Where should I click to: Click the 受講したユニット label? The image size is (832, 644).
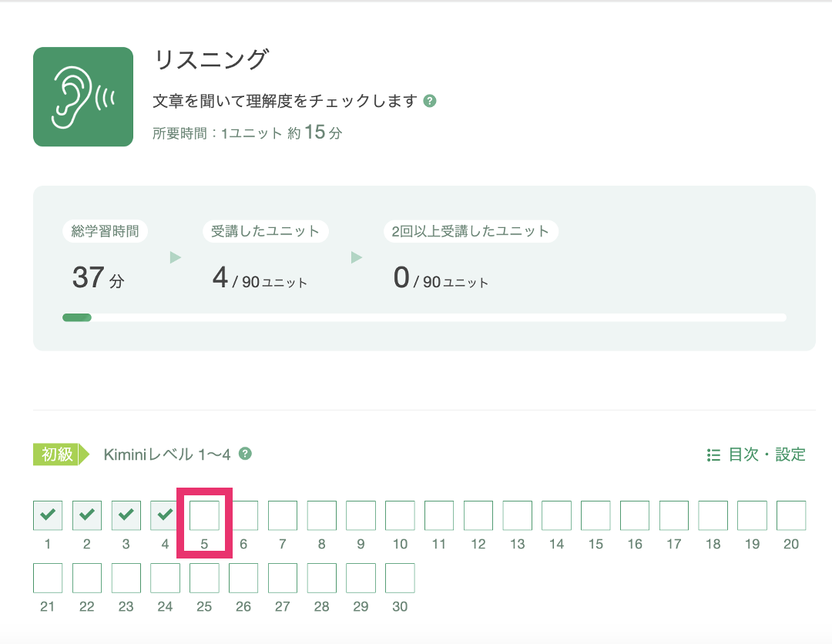click(265, 231)
